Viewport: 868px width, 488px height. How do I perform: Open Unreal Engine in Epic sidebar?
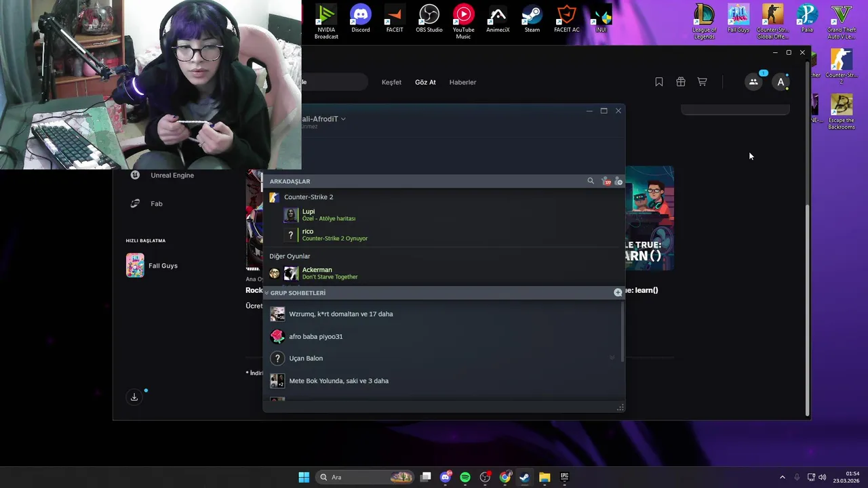point(163,175)
